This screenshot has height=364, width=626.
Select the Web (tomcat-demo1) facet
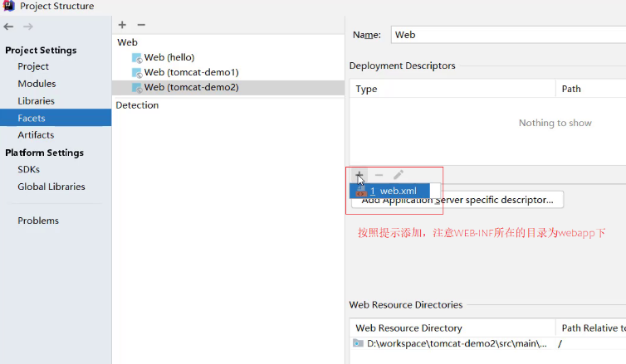click(x=191, y=73)
